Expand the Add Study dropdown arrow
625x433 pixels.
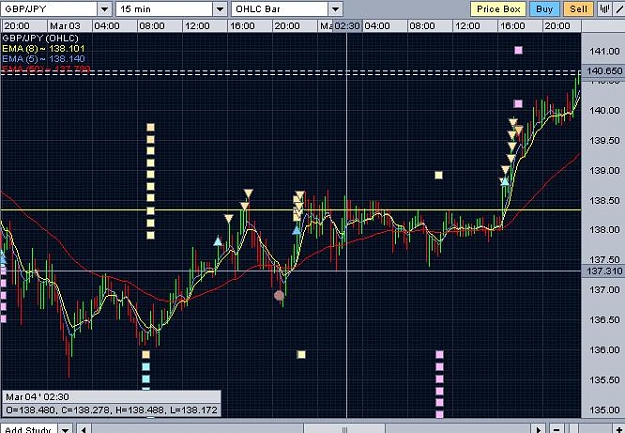65,430
